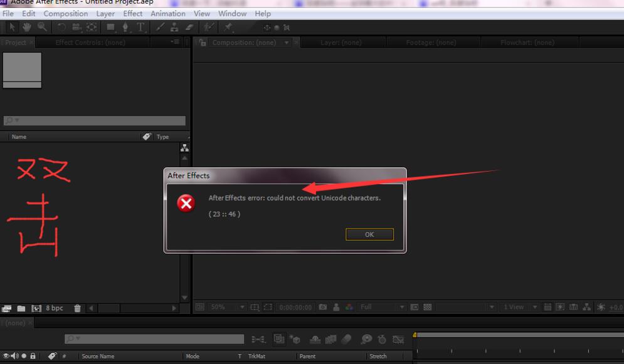Select the Brush tool
The width and height of the screenshot is (624, 364).
click(160, 27)
